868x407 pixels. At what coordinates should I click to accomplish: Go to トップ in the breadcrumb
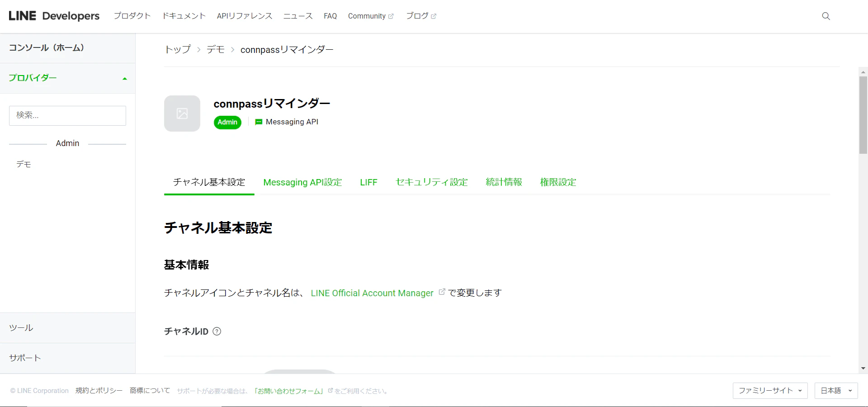click(x=178, y=49)
